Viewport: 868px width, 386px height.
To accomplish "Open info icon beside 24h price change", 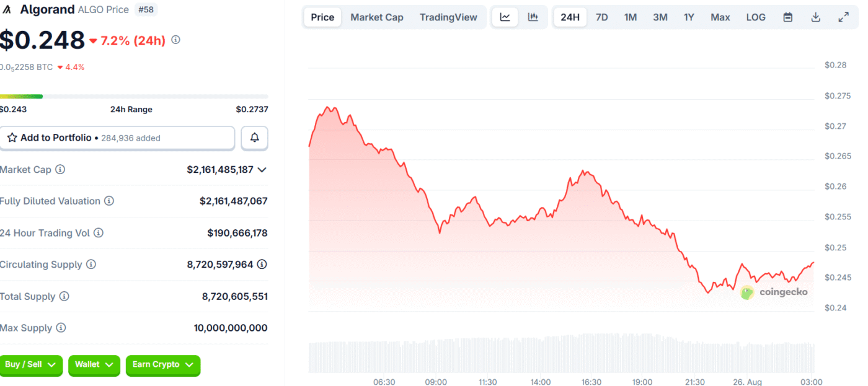I will click(175, 40).
